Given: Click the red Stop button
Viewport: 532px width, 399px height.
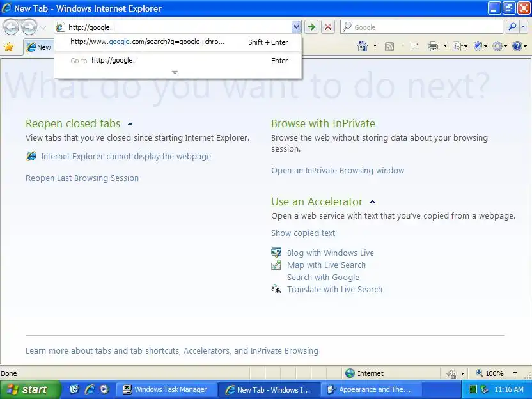Looking at the screenshot, I should 328,27.
